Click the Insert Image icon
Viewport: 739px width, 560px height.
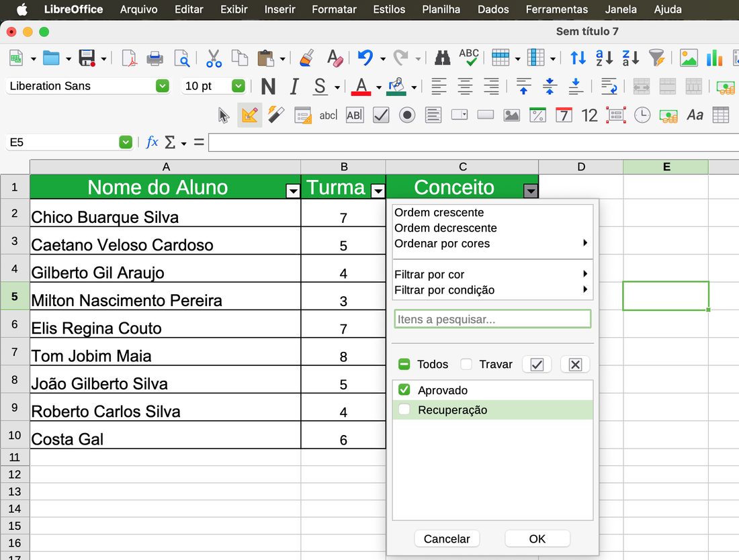tap(689, 58)
